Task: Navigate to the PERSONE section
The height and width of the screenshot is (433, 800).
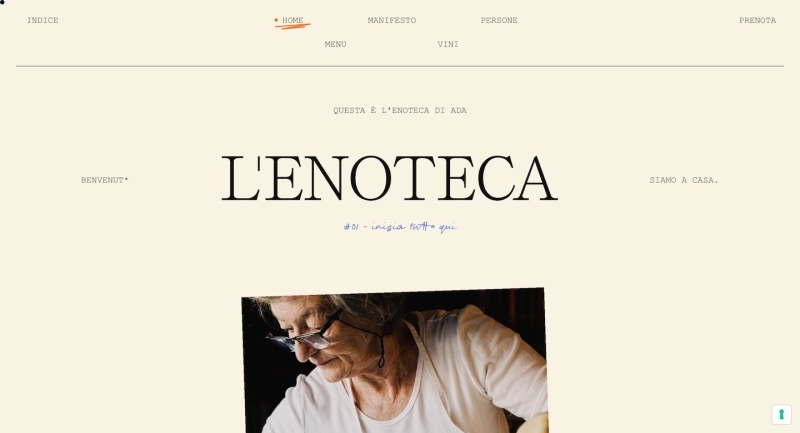Action: tap(499, 20)
